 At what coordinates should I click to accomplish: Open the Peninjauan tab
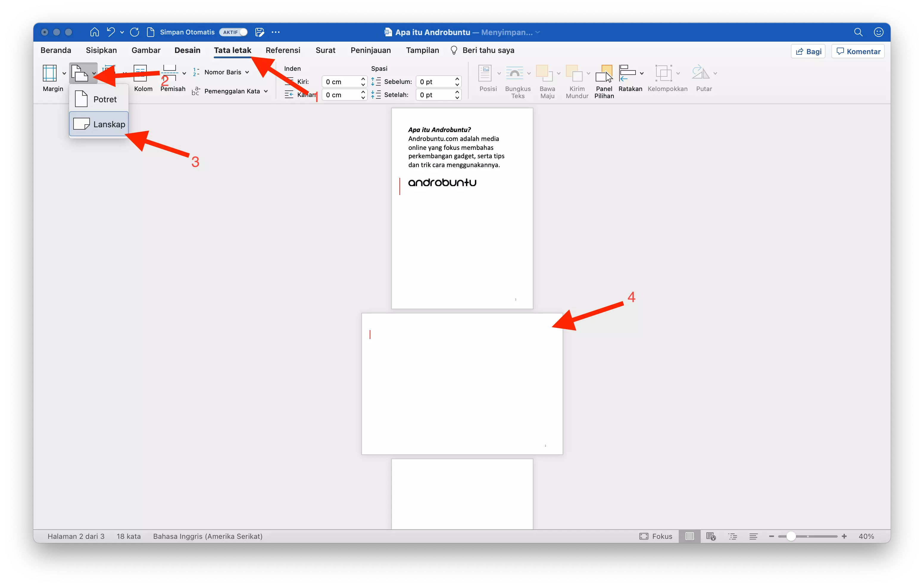point(370,50)
